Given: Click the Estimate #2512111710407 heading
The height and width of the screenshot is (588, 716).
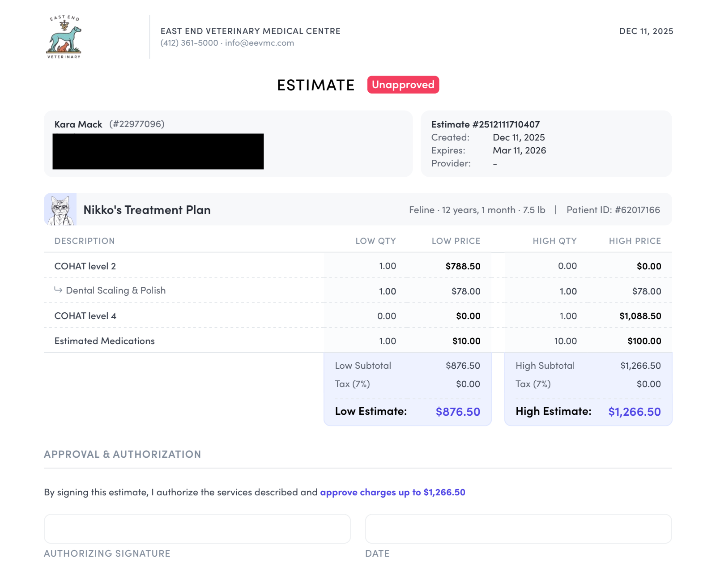Looking at the screenshot, I should [485, 124].
